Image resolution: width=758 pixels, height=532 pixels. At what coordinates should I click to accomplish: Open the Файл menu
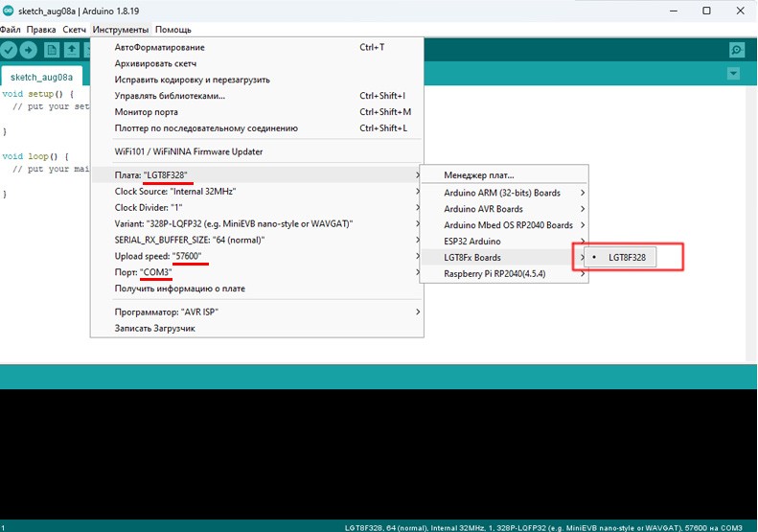point(11,30)
